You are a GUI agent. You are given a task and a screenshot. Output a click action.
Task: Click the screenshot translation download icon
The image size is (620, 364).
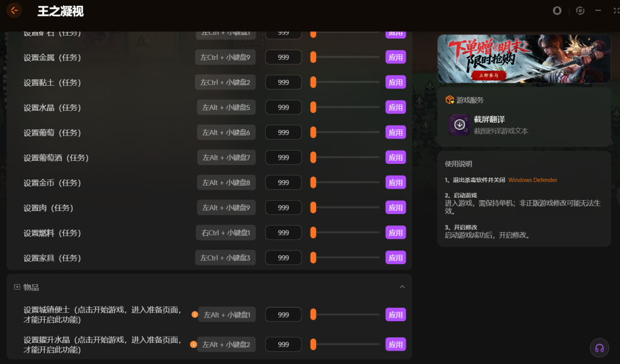pyautogui.click(x=460, y=125)
